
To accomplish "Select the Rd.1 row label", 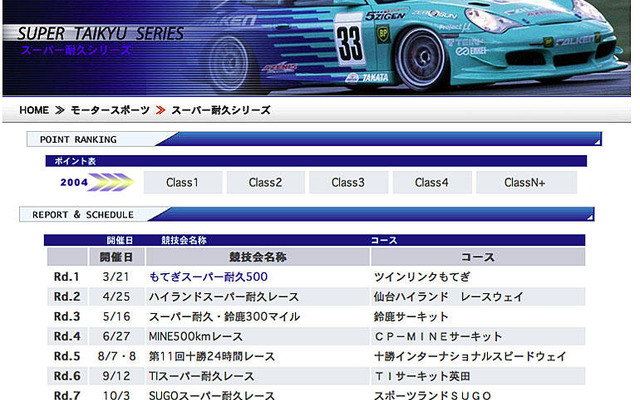I will tap(67, 277).
